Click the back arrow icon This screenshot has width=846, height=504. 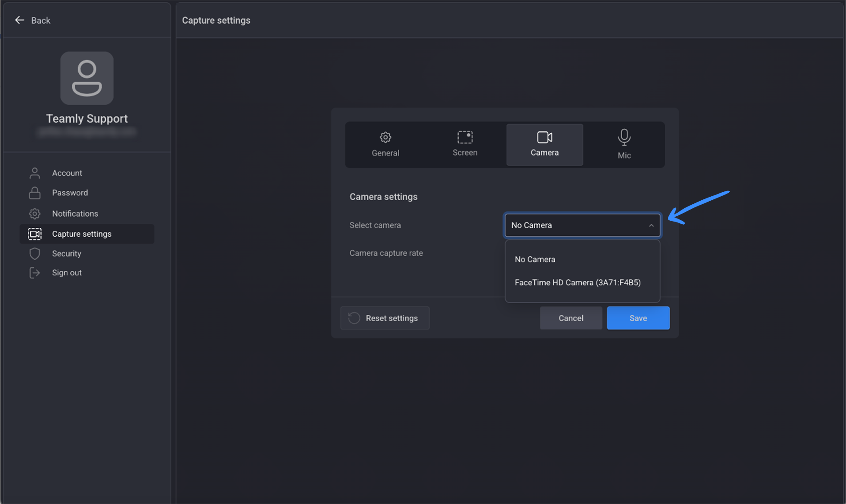19,20
